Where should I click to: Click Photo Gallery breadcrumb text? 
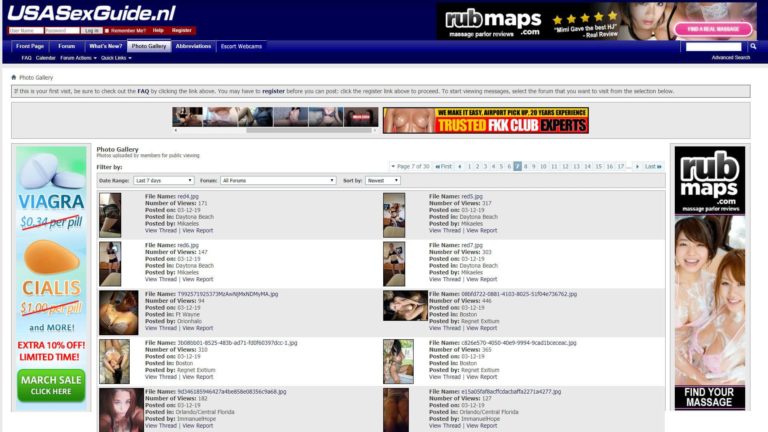click(36, 77)
